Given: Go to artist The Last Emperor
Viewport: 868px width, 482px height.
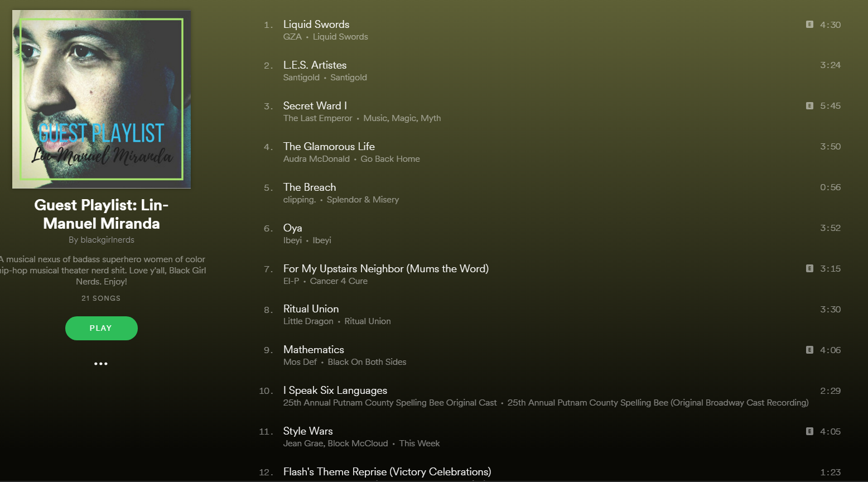Looking at the screenshot, I should click(x=317, y=118).
